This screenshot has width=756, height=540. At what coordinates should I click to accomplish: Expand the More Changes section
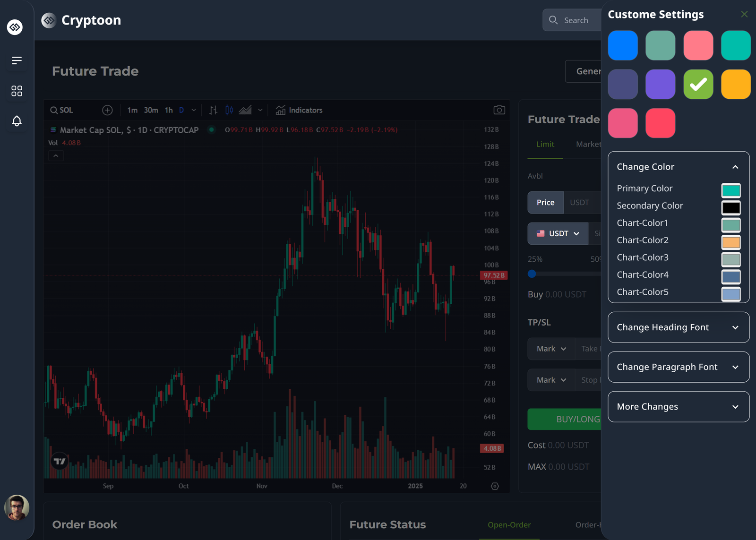(678, 407)
